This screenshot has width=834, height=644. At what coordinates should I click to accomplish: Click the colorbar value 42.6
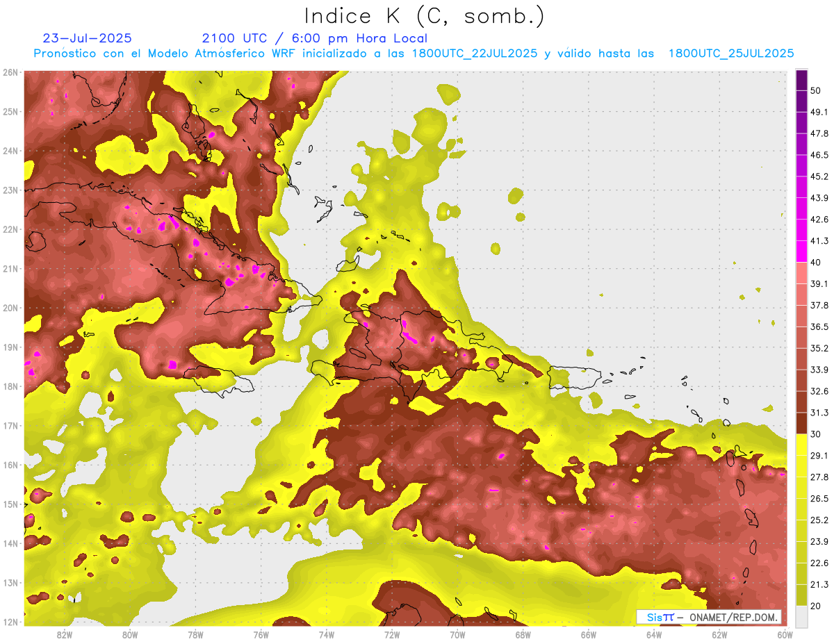tap(819, 220)
